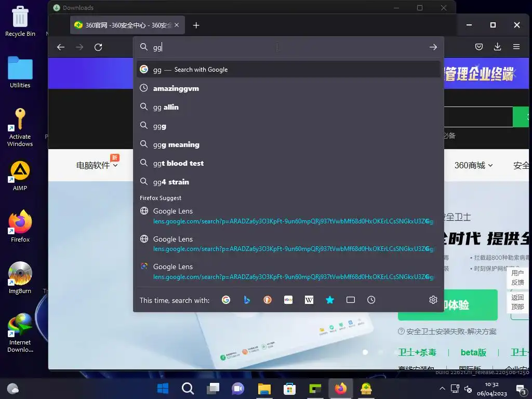The width and height of the screenshot is (532, 399).
Task: Search this time with Bing
Action: (x=247, y=300)
